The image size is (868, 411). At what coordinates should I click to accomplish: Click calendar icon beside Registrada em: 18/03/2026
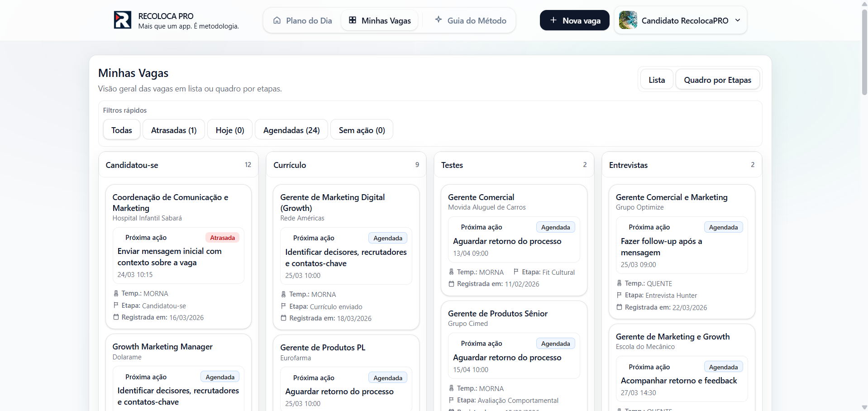pyautogui.click(x=283, y=318)
